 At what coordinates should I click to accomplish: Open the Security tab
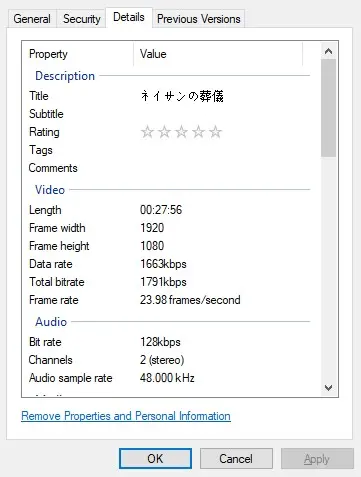coord(82,19)
